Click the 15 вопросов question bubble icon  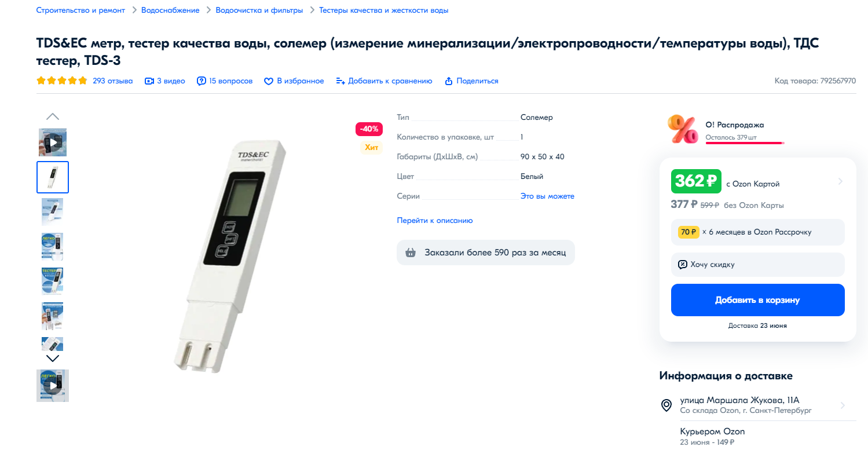click(x=202, y=81)
